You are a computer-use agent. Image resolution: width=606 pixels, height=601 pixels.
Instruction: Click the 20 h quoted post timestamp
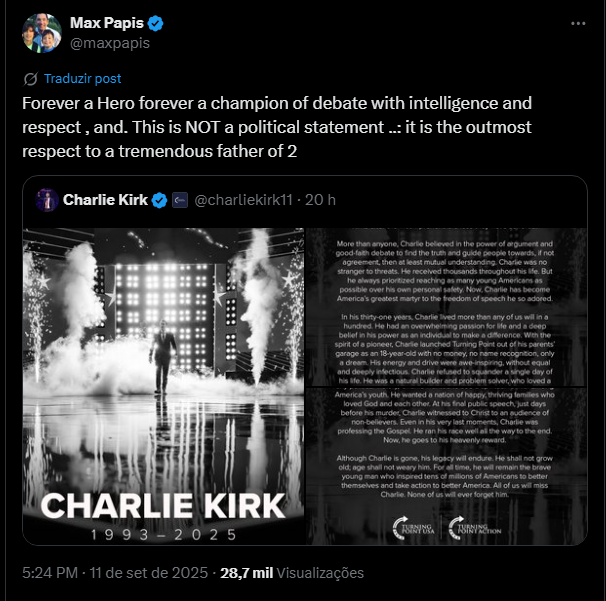pos(322,200)
